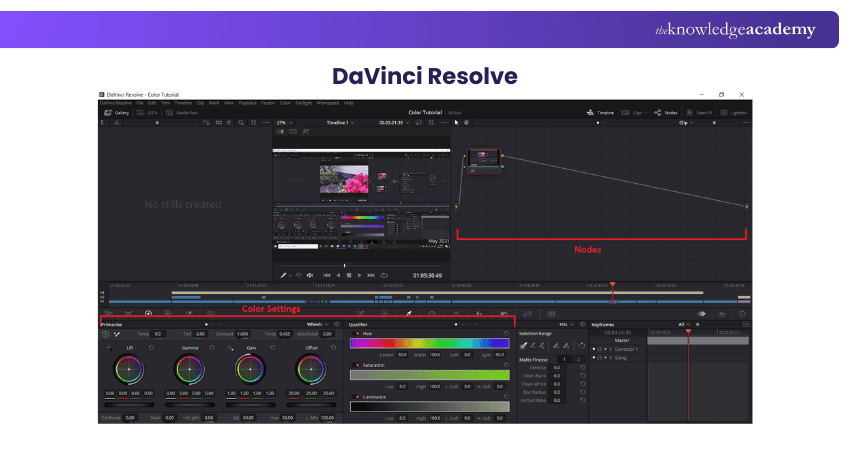Switch gallery to grid thumbnail view
The height and width of the screenshot is (450, 850).
coord(218,123)
